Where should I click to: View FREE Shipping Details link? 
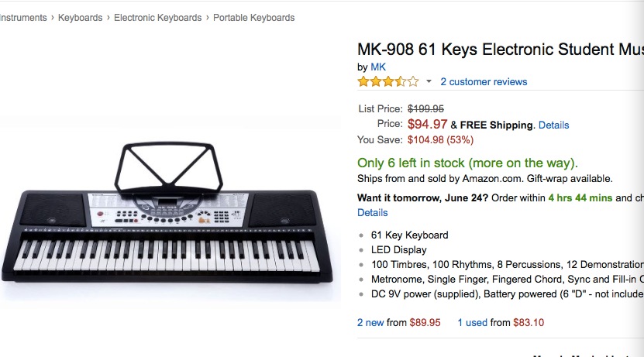553,125
